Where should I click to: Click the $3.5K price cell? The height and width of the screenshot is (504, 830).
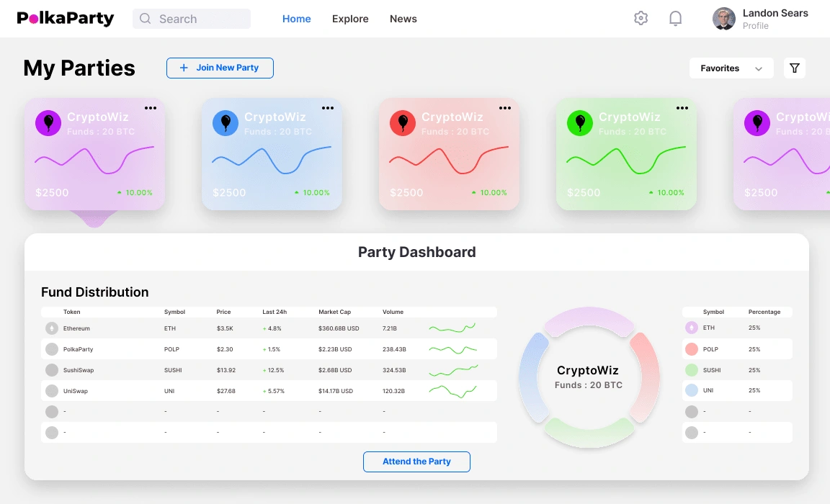(x=225, y=328)
